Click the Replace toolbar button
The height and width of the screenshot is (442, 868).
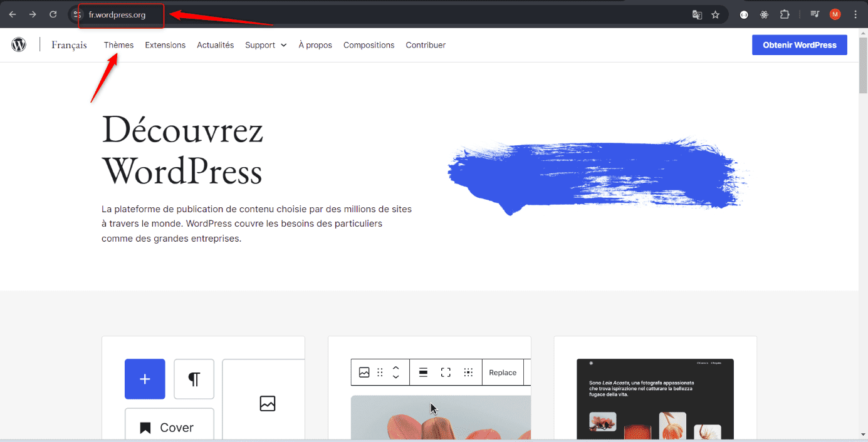pyautogui.click(x=503, y=373)
